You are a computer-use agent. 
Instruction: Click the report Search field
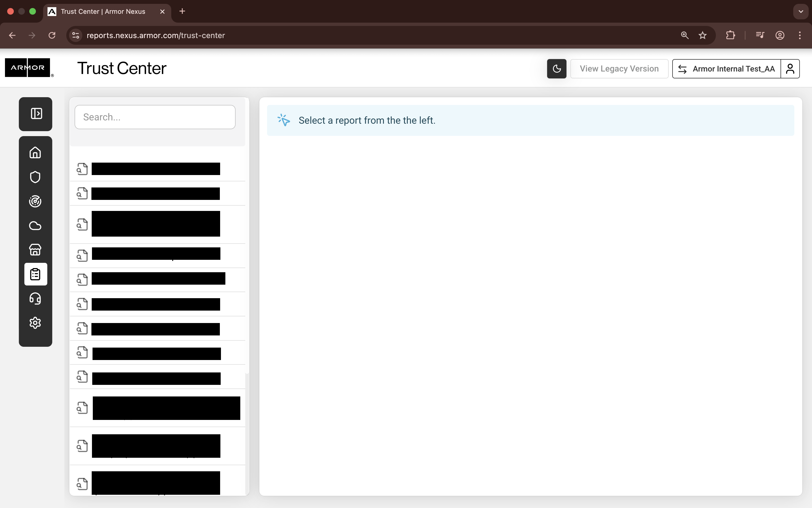[155, 117]
